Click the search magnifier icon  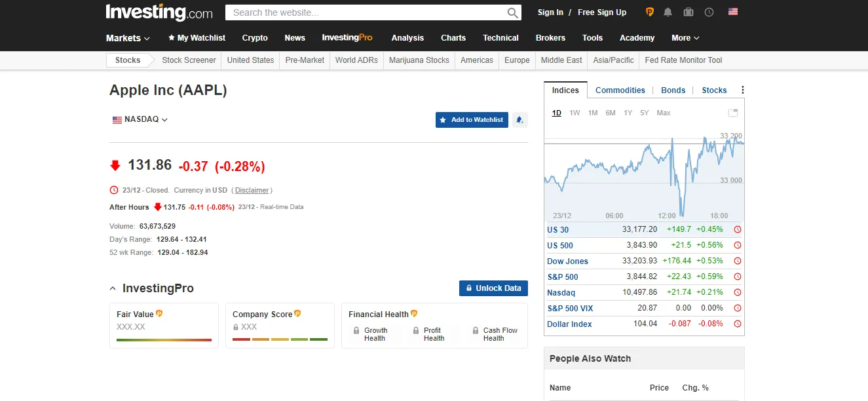point(513,12)
